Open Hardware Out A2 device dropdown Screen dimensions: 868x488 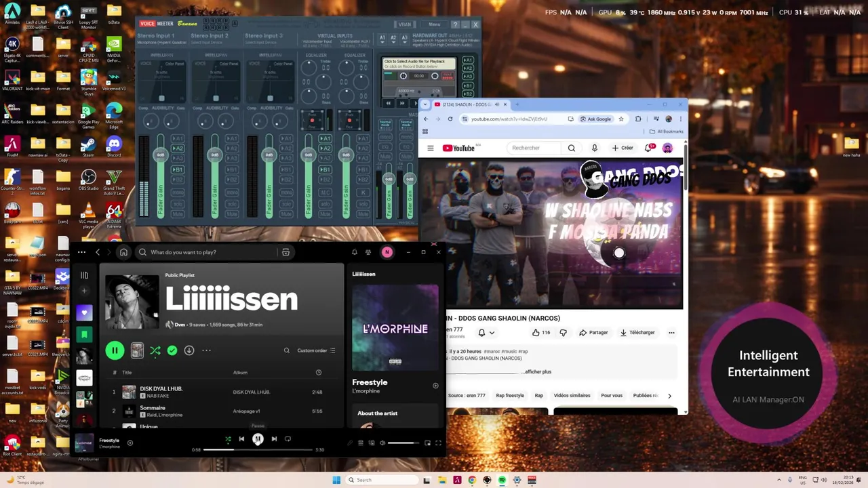(x=393, y=39)
